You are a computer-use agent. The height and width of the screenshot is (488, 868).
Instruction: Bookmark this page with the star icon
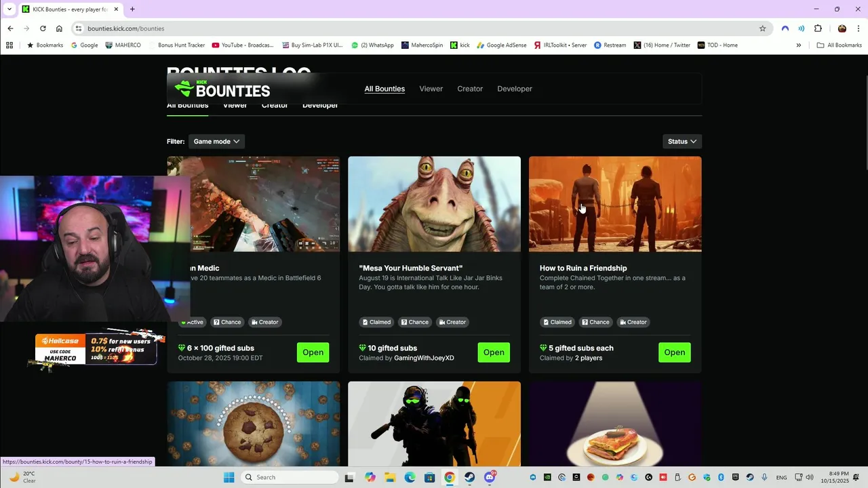pyautogui.click(x=762, y=28)
